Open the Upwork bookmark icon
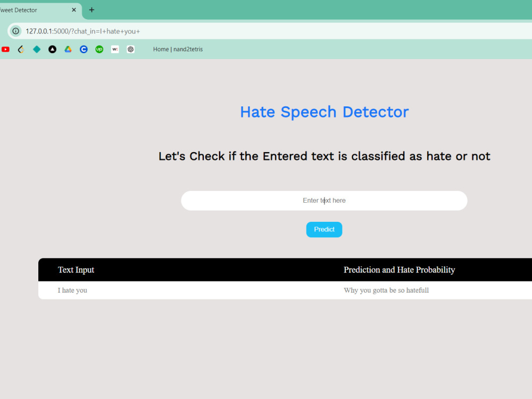The height and width of the screenshot is (399, 532). pyautogui.click(x=99, y=49)
